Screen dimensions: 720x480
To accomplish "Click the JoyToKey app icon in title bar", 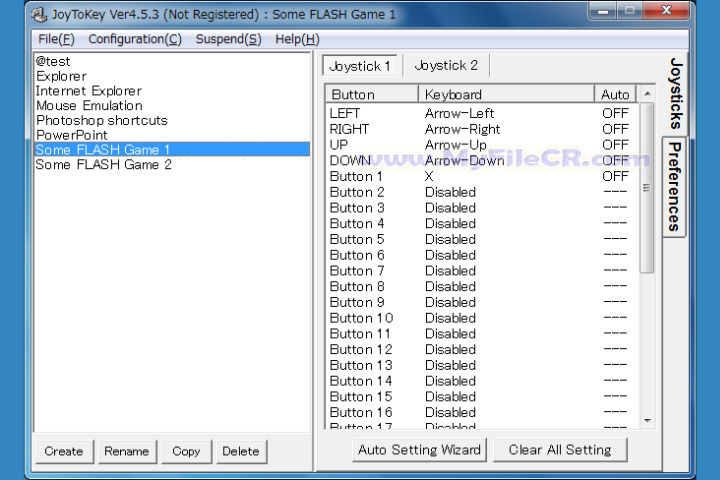I will [x=39, y=15].
